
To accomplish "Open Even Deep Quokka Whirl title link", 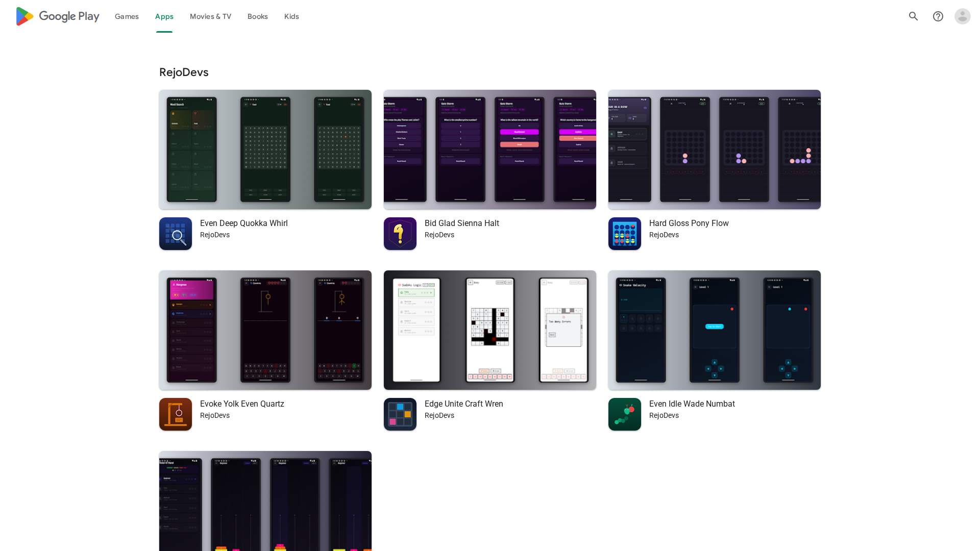I will click(x=244, y=223).
